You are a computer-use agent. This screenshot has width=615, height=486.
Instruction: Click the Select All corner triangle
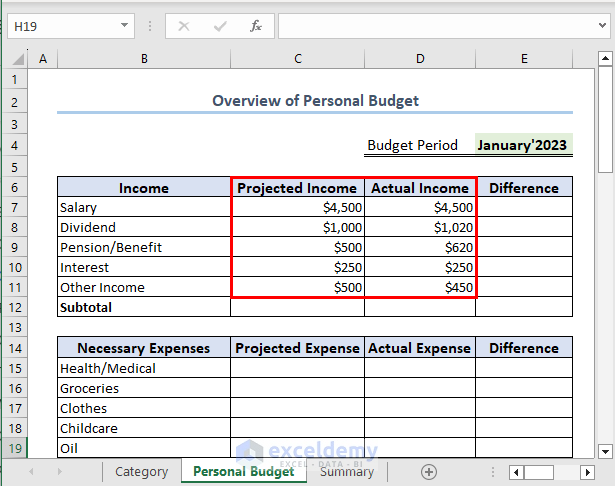point(18,59)
